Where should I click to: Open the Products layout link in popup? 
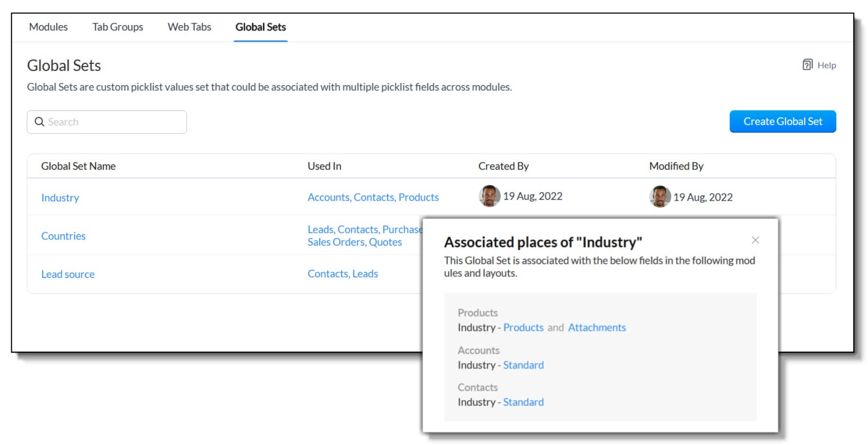coord(523,328)
